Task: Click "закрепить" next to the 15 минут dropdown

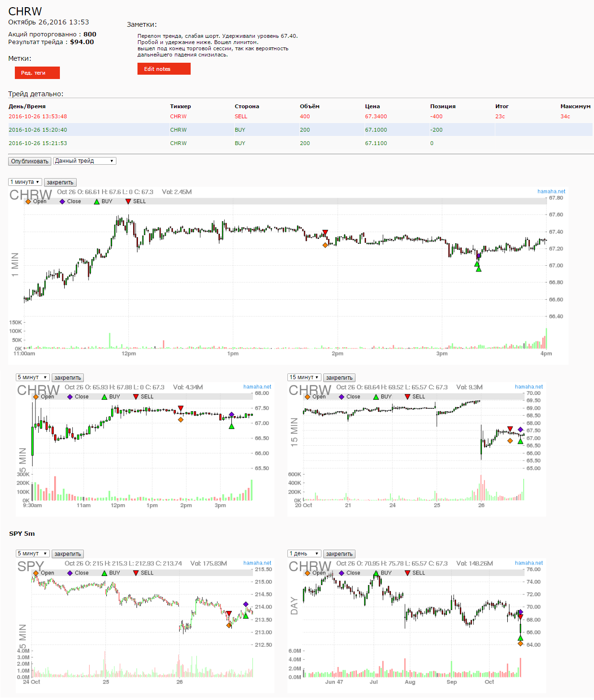Action: (339, 378)
